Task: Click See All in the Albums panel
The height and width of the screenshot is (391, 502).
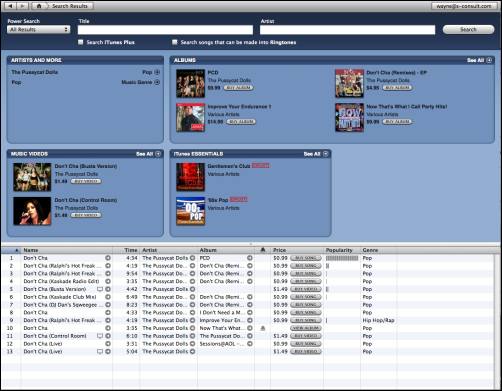Action: click(x=479, y=60)
